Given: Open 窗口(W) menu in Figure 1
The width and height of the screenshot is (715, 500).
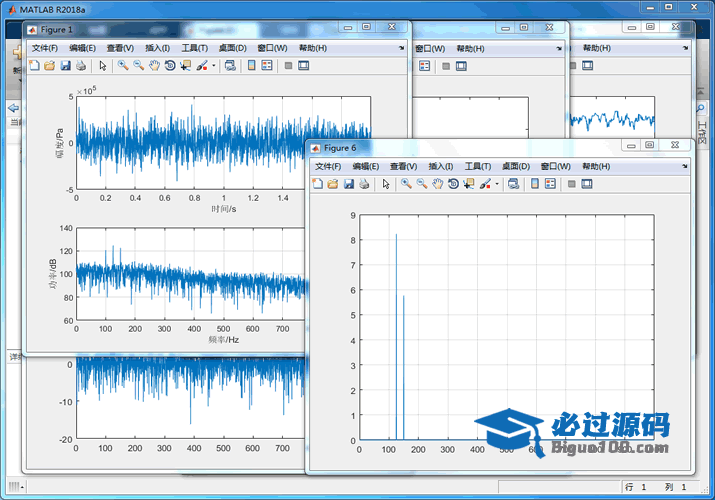Looking at the screenshot, I should (272, 48).
